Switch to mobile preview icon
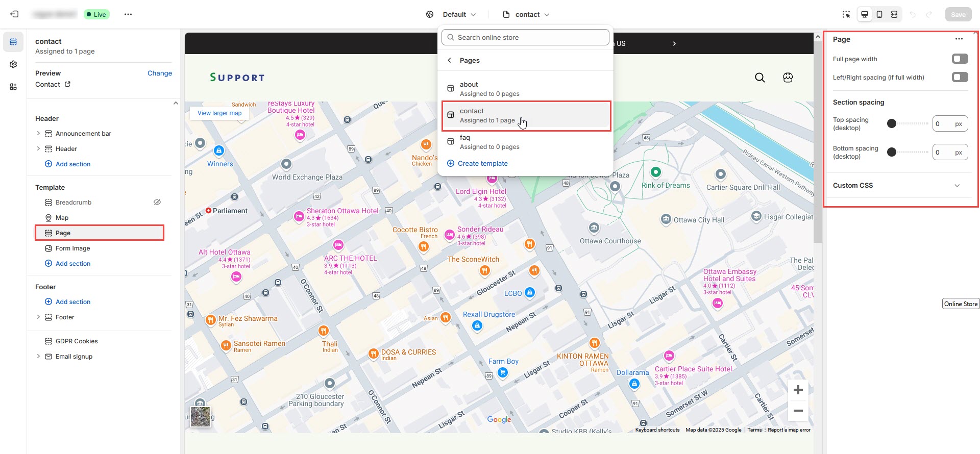 pyautogui.click(x=879, y=14)
